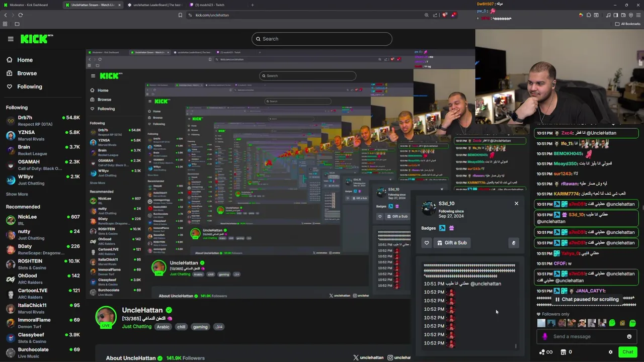Open Drb7h channel from Following list

tap(43, 120)
